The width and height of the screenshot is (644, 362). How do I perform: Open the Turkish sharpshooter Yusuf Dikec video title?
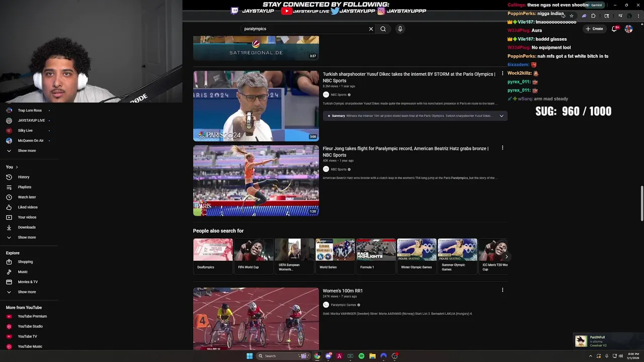409,77
